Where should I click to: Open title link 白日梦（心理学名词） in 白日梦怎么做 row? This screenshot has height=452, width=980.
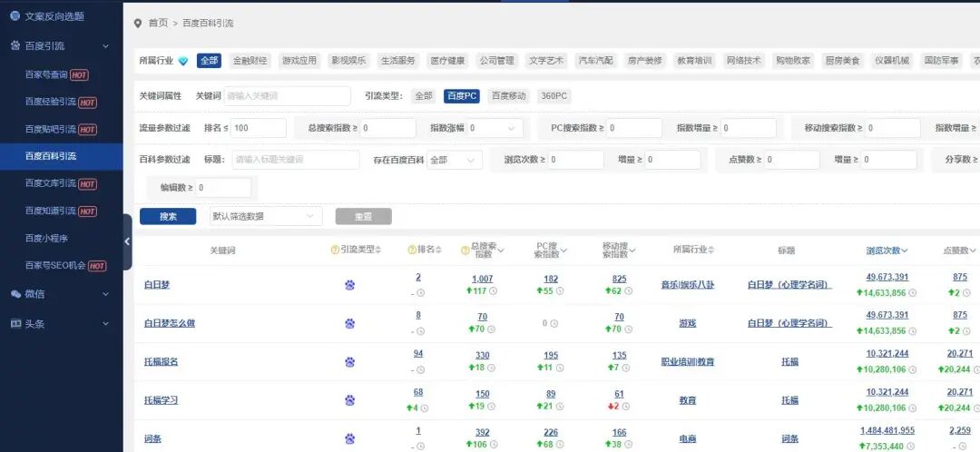[x=790, y=323]
